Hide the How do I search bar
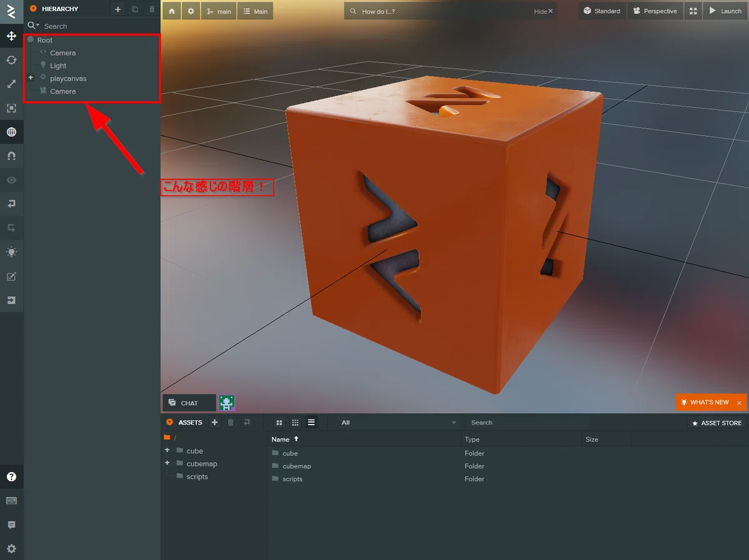Viewport: 749px width, 560px height. [x=544, y=11]
